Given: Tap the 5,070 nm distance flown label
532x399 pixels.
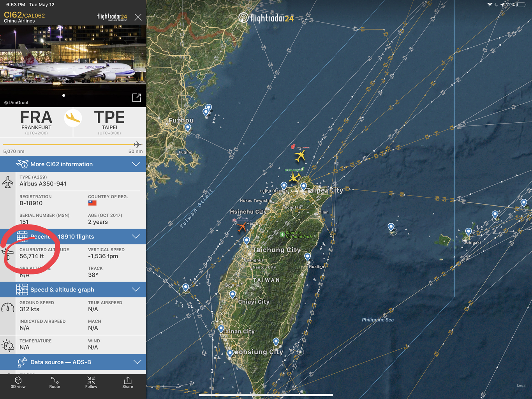Looking at the screenshot, I should [x=14, y=151].
